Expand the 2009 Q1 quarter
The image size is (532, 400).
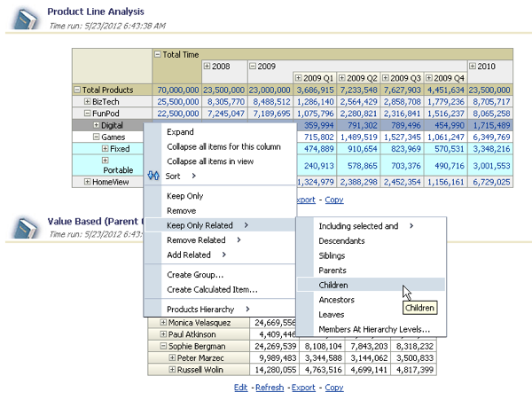click(298, 78)
